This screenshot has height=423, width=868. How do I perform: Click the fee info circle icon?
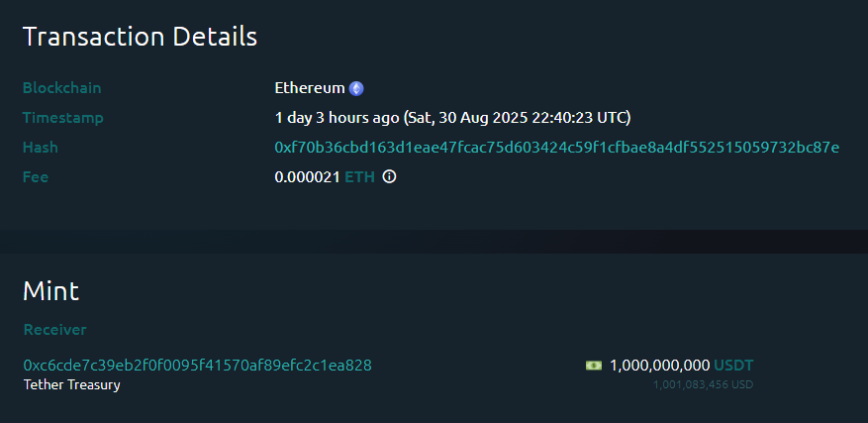click(x=389, y=177)
